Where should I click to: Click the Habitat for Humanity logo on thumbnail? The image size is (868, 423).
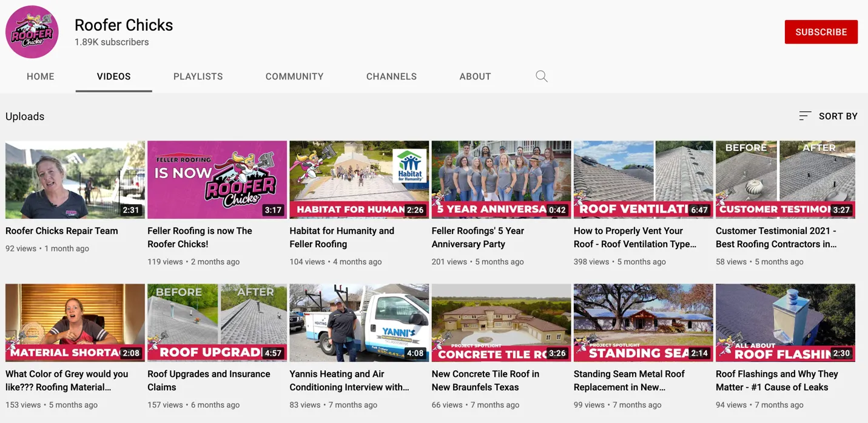(409, 166)
